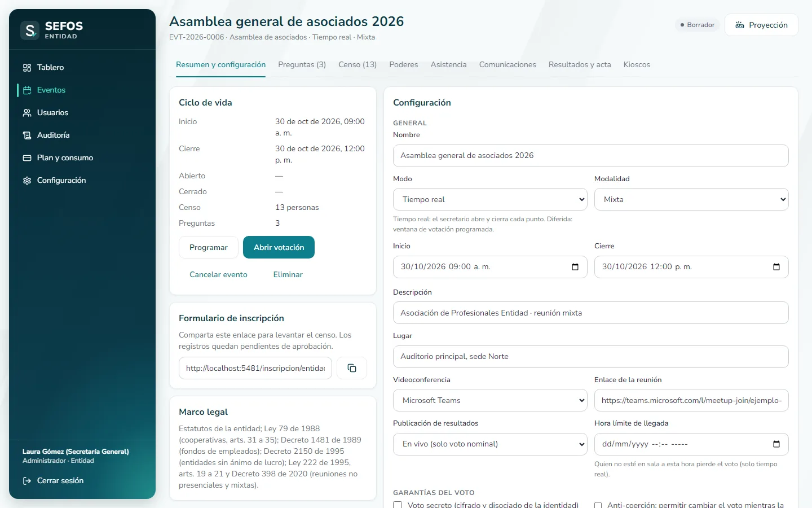
Task: Open the Comunicaciones tab
Action: tap(507, 65)
